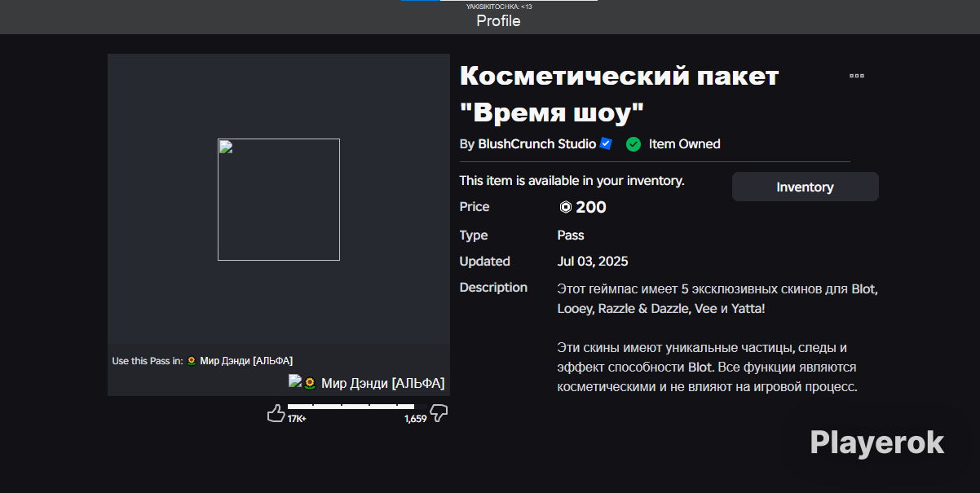Image resolution: width=980 pixels, height=493 pixels.
Task: Click the 1,659 dislikes count
Action: [415, 419]
